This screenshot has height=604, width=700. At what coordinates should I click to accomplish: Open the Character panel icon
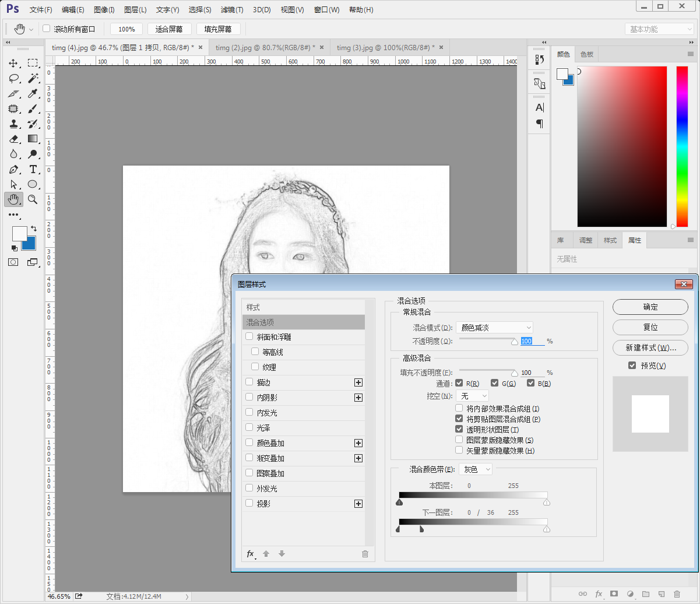(x=539, y=107)
